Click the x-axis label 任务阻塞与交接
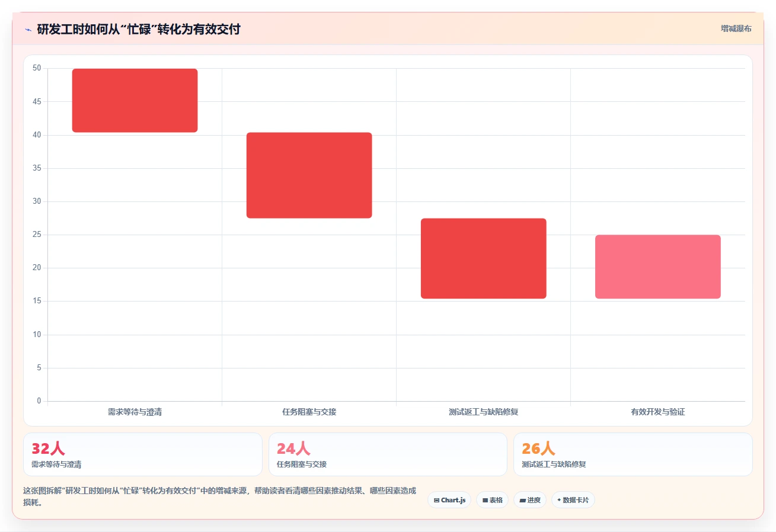776x532 pixels. (309, 412)
